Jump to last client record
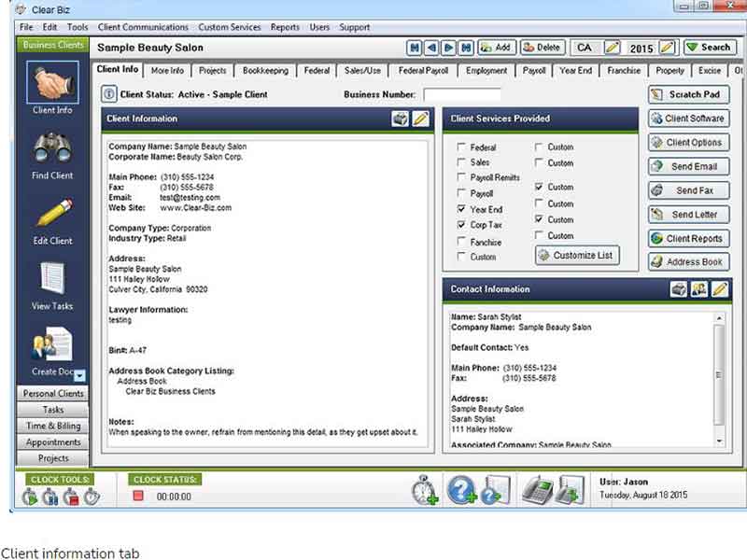 [x=466, y=48]
